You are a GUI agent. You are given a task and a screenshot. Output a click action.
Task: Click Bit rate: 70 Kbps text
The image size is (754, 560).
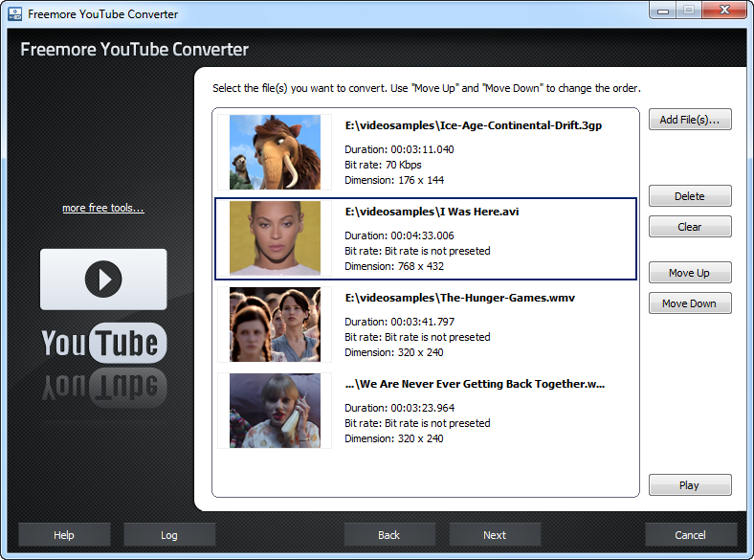click(x=383, y=165)
